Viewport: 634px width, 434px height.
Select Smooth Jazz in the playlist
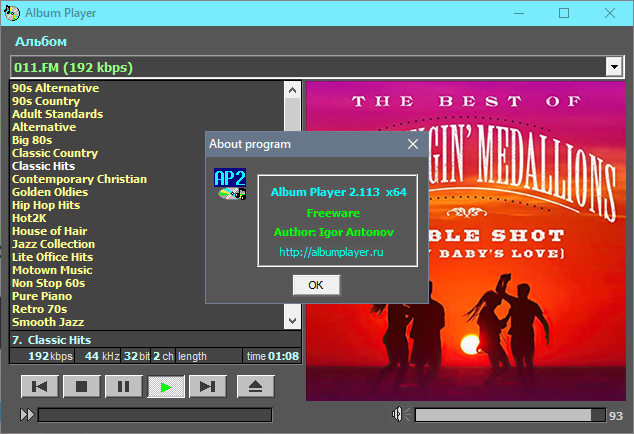(x=48, y=322)
